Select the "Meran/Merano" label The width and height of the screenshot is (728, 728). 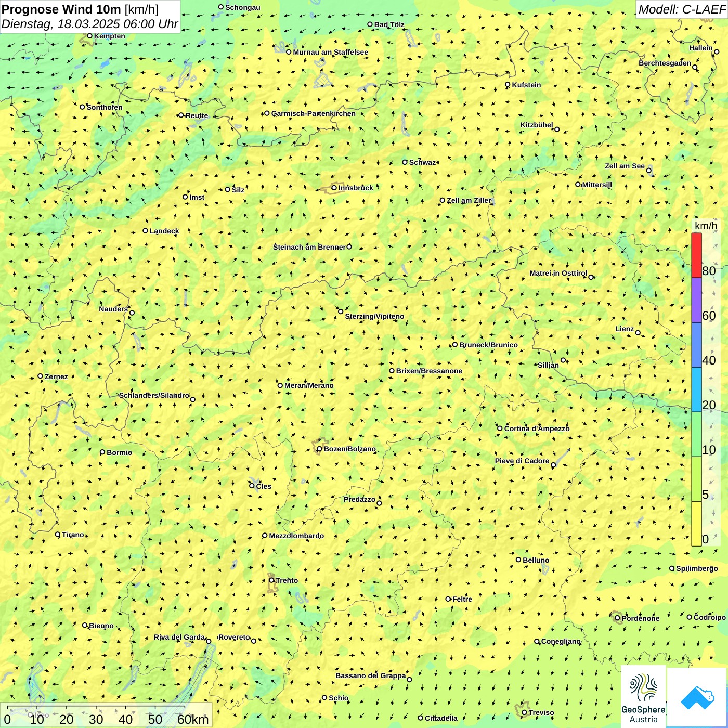309,385
